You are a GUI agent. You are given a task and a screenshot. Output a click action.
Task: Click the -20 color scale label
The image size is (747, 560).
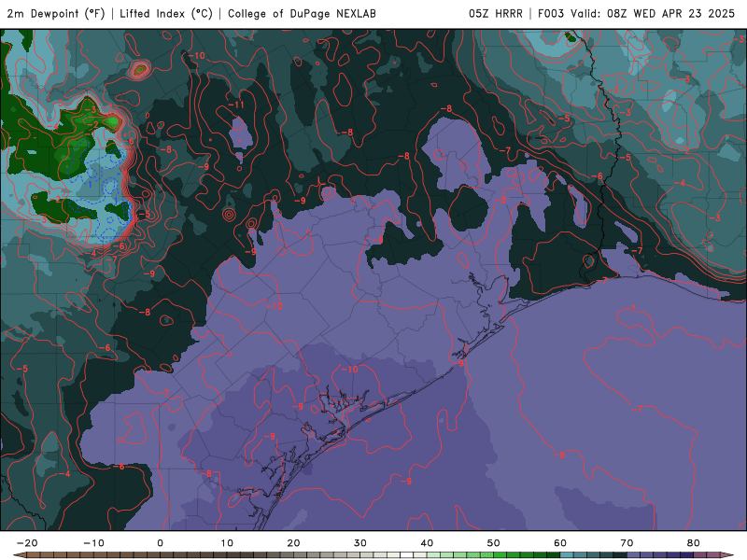[x=27, y=543]
